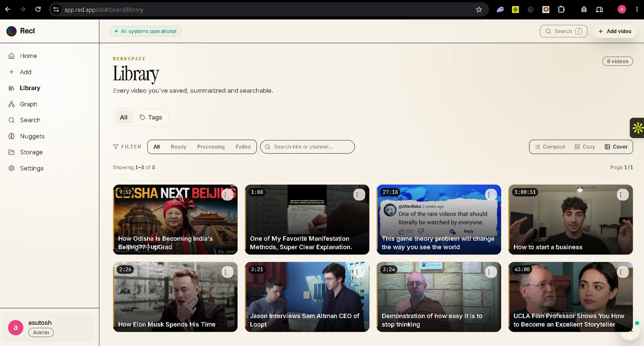Click the Add video button
644x346 pixels.
pyautogui.click(x=615, y=31)
